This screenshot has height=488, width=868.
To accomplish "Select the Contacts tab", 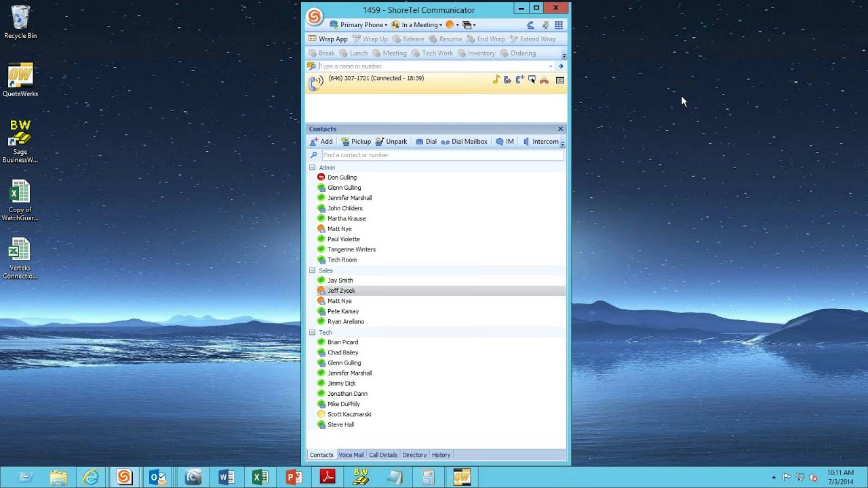I will (x=321, y=455).
